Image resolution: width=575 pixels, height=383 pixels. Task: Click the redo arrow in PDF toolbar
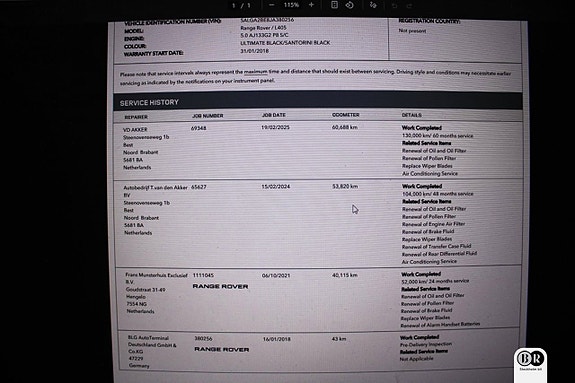click(410, 6)
